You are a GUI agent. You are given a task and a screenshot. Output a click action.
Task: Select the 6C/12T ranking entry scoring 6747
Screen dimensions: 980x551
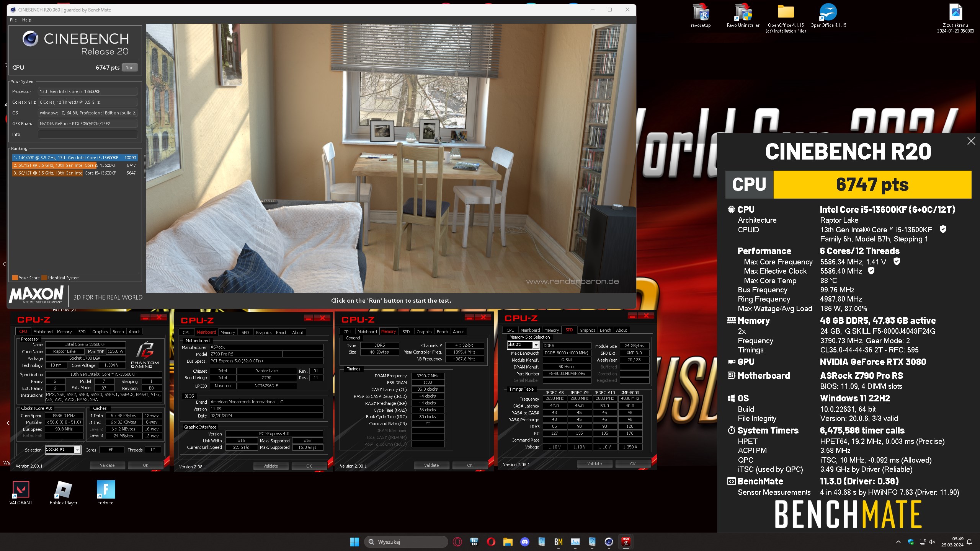(74, 165)
